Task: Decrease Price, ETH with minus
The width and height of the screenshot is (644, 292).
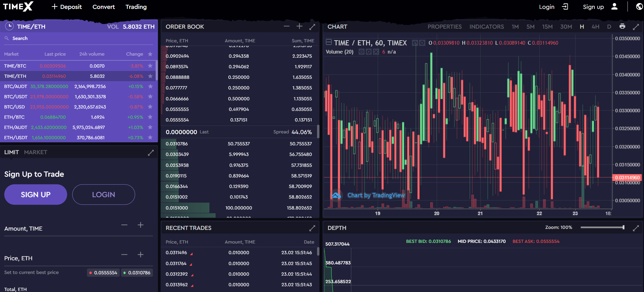Action: 124,254
